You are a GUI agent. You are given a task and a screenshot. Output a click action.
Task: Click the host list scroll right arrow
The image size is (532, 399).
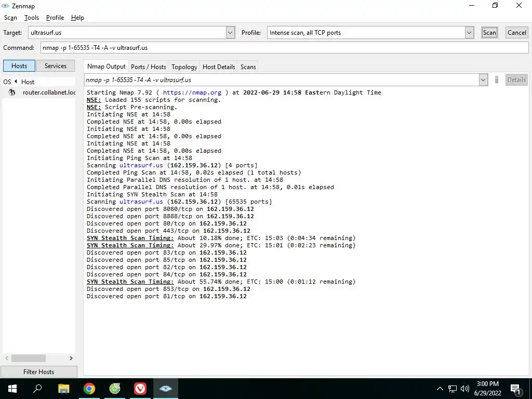click(71, 358)
